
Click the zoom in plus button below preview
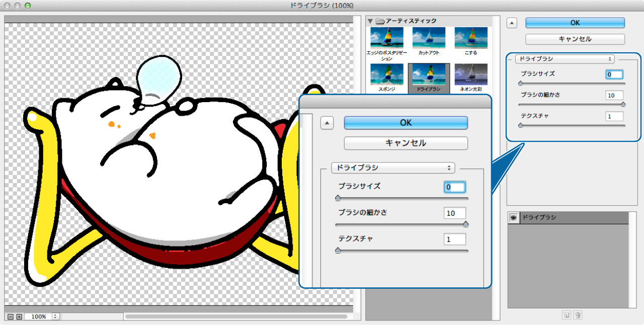[19, 316]
